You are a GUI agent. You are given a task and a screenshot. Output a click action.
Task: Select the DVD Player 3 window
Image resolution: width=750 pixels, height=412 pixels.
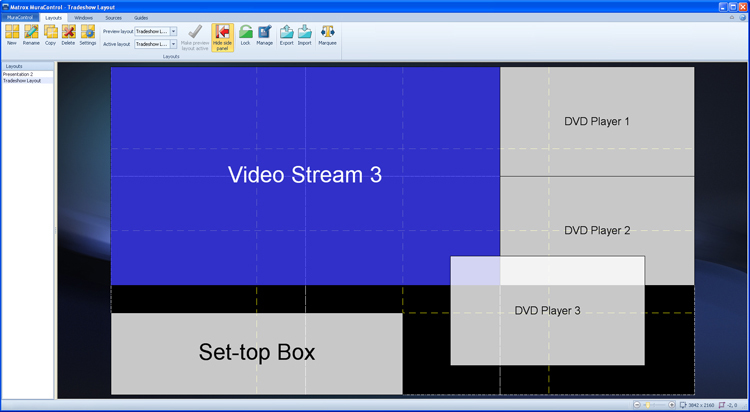pos(547,311)
